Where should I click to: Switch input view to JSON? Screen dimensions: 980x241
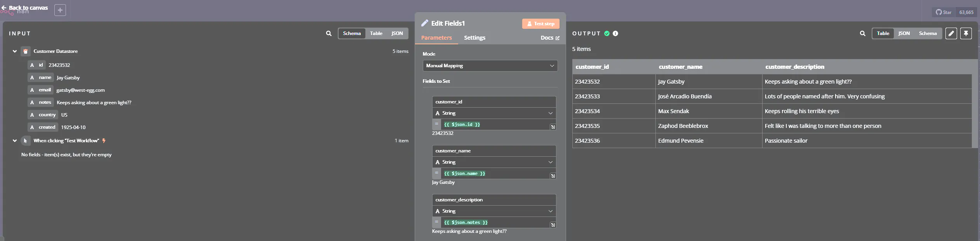coord(397,33)
